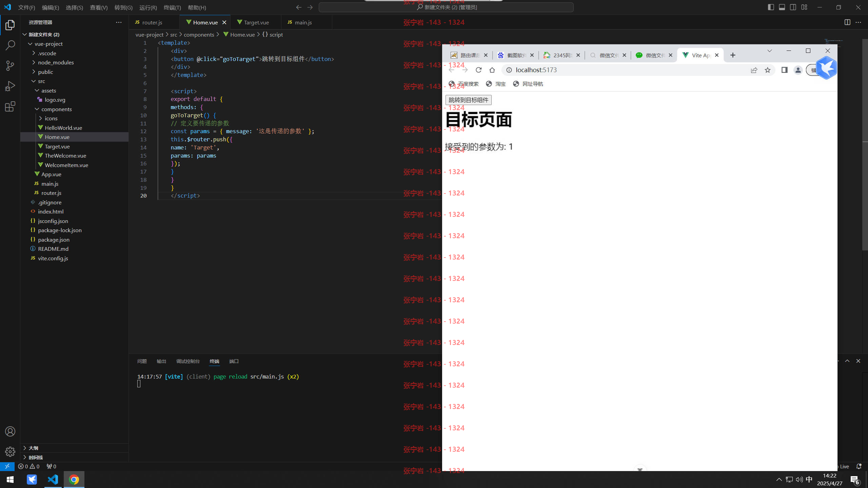Open Windows Start menu

(x=10, y=480)
